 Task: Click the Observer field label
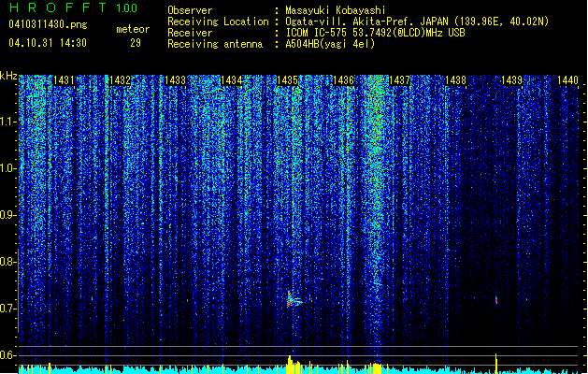[x=190, y=10]
